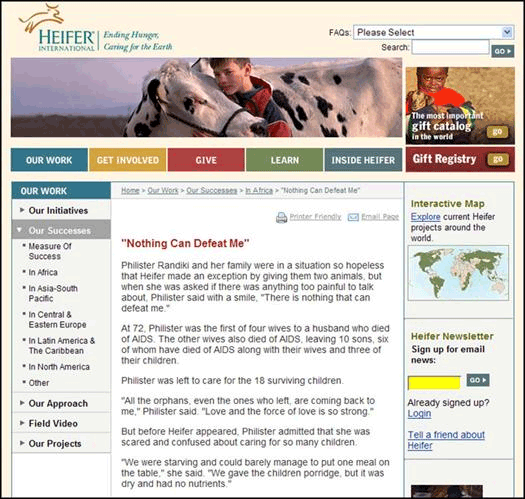This screenshot has width=525, height=499.
Task: Click the yellow newsletter email field
Action: pyautogui.click(x=434, y=382)
